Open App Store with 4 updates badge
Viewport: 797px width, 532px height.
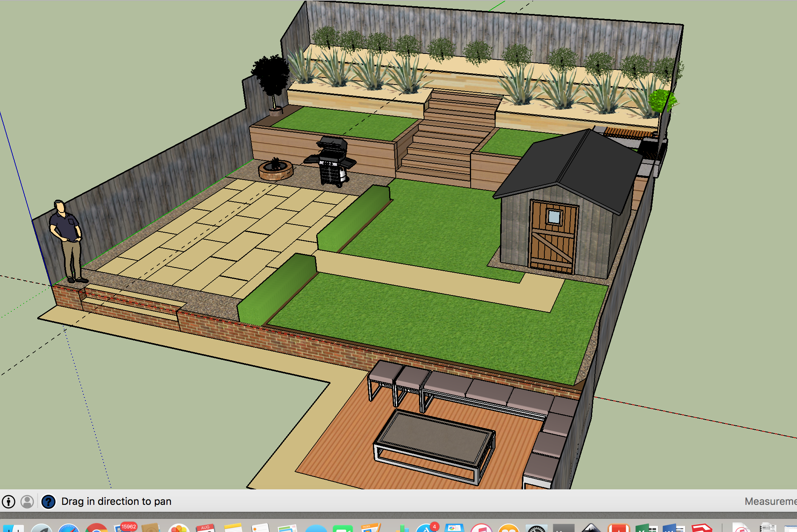[427, 529]
